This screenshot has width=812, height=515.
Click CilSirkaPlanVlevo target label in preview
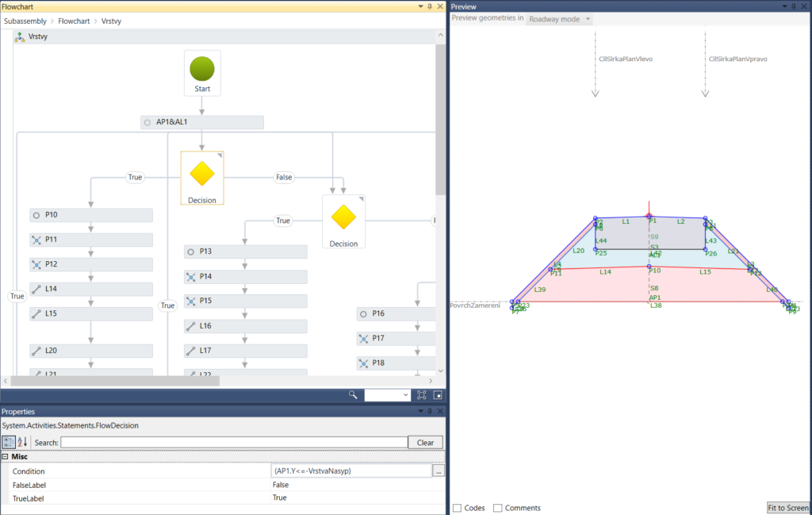click(626, 59)
